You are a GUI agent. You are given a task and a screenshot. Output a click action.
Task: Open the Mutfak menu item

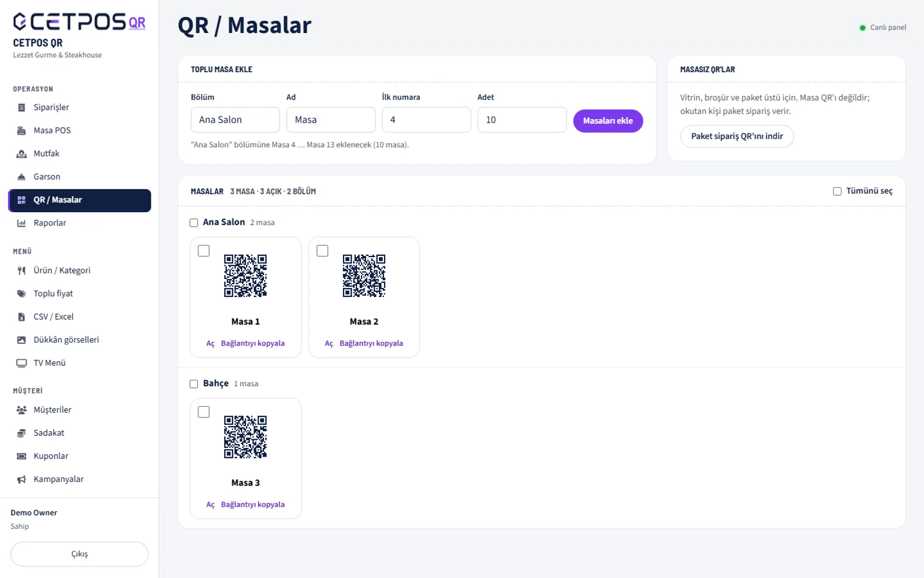[80, 154]
